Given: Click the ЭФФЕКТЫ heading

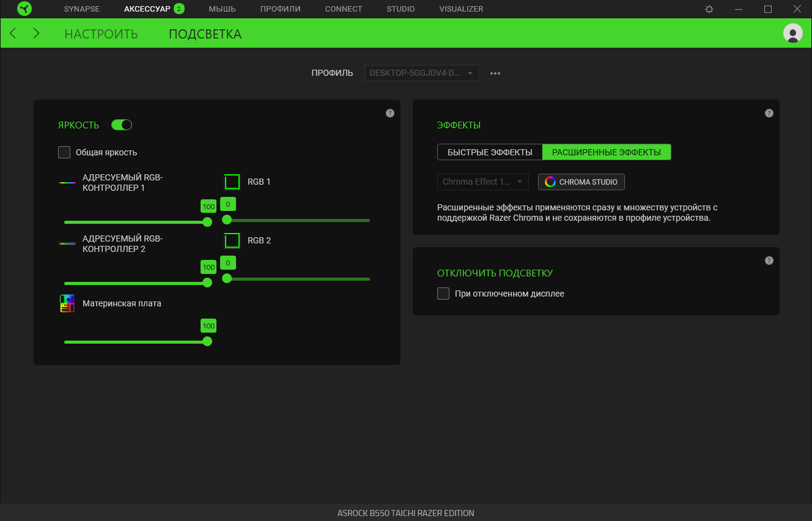Looking at the screenshot, I should [x=459, y=125].
